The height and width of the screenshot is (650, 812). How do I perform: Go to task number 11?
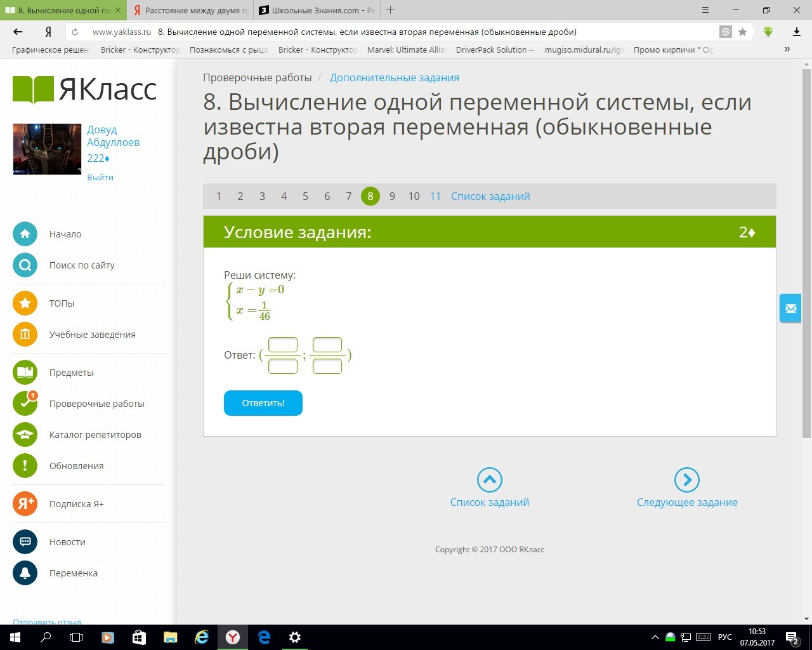[x=435, y=196]
